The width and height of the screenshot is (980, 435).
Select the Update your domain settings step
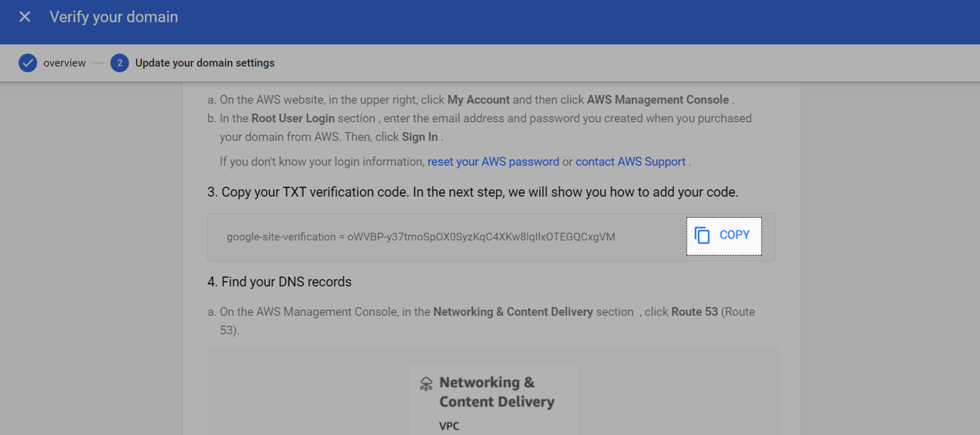(205, 63)
